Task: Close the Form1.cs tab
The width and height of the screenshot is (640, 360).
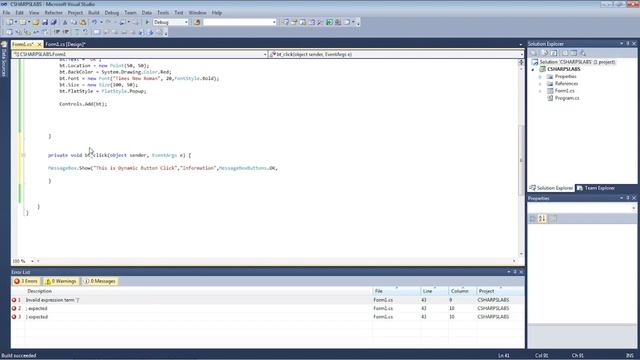Action: pos(39,44)
